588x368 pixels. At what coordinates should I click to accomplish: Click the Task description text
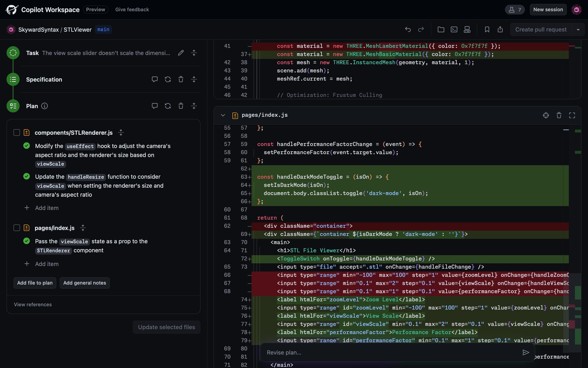click(x=106, y=53)
